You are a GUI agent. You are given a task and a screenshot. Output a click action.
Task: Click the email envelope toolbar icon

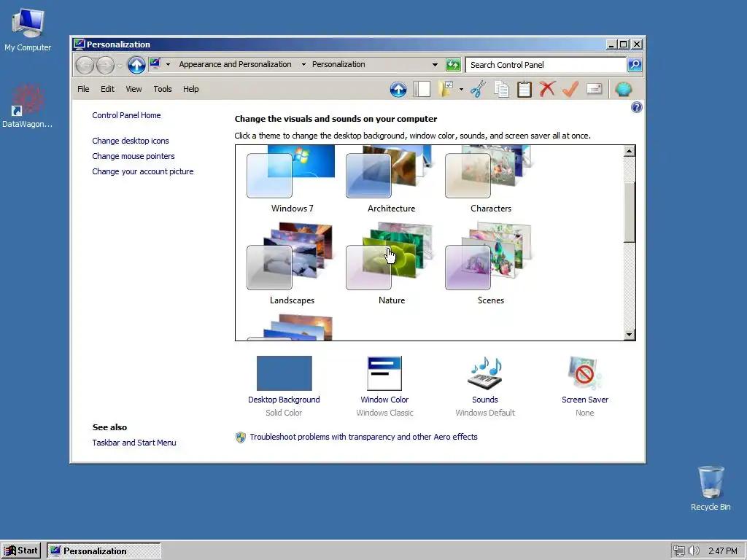click(594, 89)
